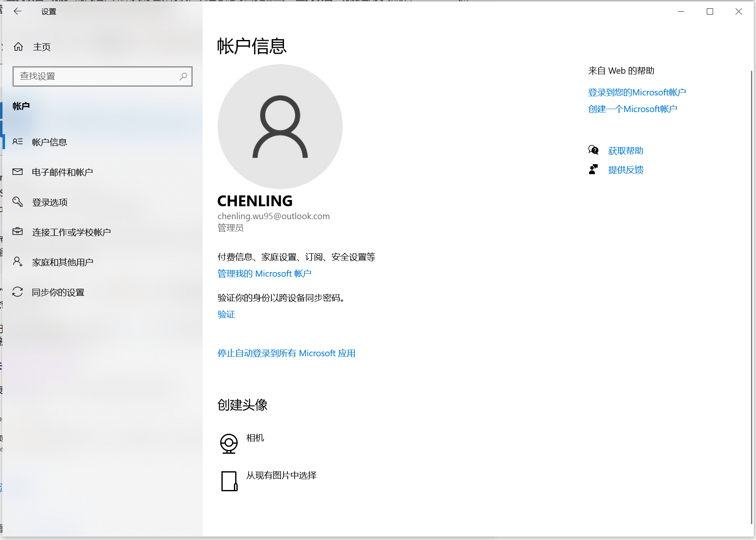Click the 获取帮助 link
Image resolution: width=756 pixels, height=540 pixels.
(x=625, y=150)
